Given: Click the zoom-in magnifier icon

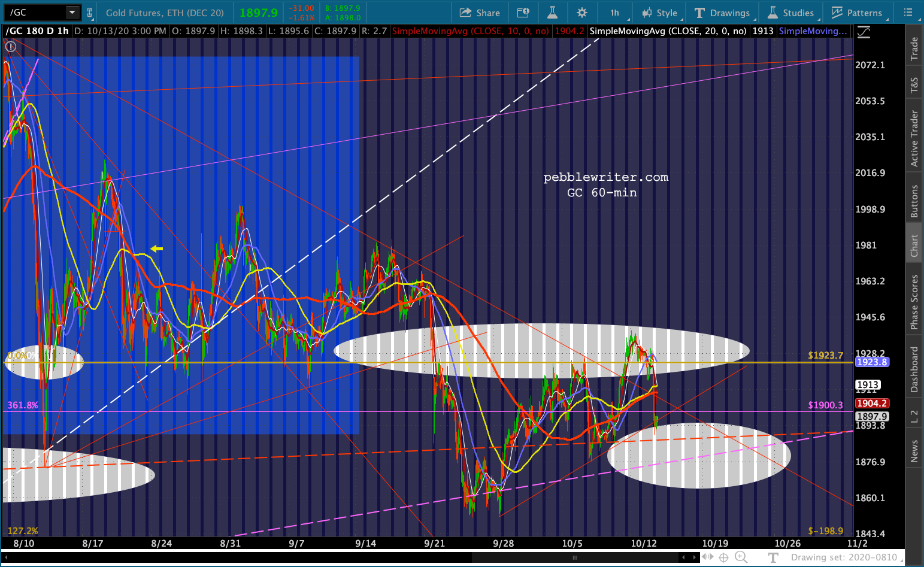Looking at the screenshot, I should pos(741,557).
